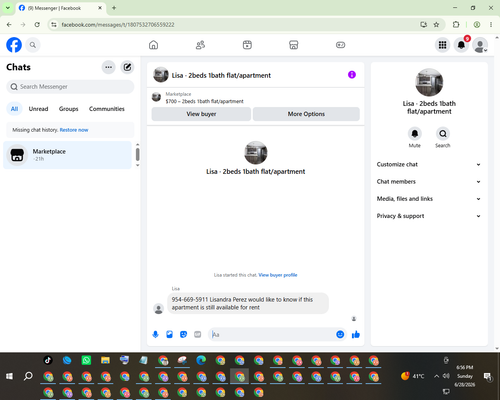Image resolution: width=500 pixels, height=400 pixels.
Task: Open the account profile avatar menu
Action: [x=480, y=45]
